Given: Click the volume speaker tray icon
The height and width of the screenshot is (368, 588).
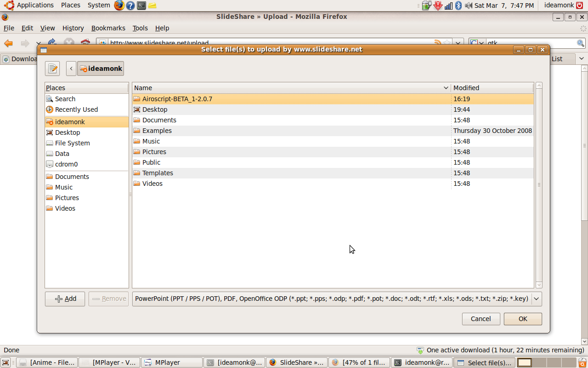Looking at the screenshot, I should (x=469, y=6).
